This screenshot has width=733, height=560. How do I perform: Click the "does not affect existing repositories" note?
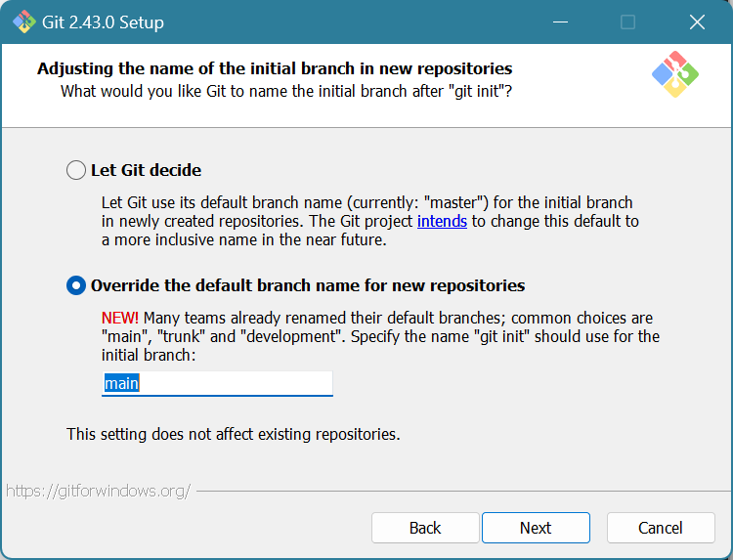[x=233, y=434]
